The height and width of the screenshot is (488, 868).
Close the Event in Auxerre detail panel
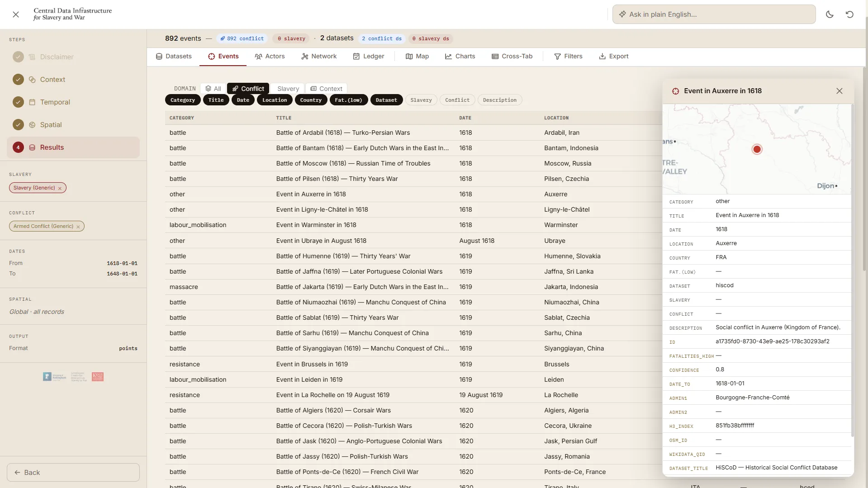pyautogui.click(x=840, y=91)
